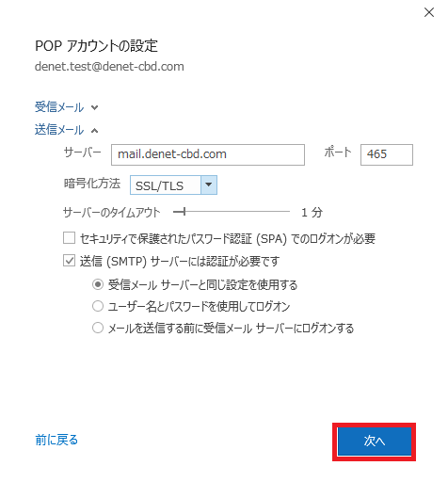Click the timeout slider track near right end

tap(282, 212)
